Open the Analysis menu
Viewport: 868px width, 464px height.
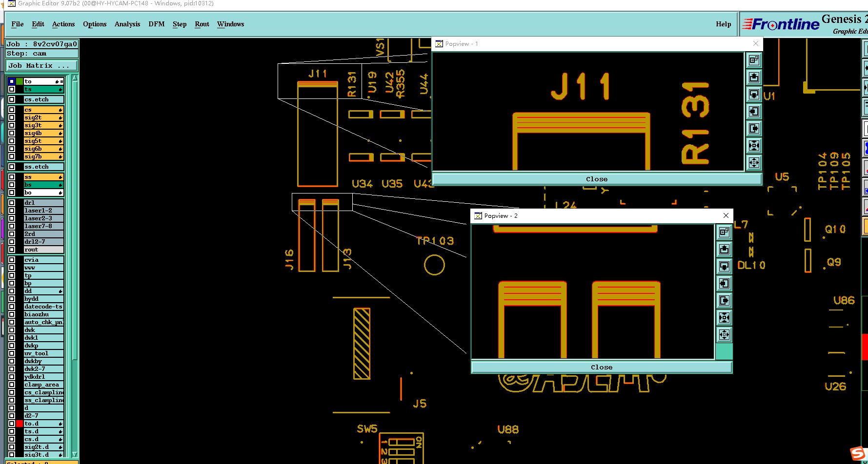tap(127, 24)
